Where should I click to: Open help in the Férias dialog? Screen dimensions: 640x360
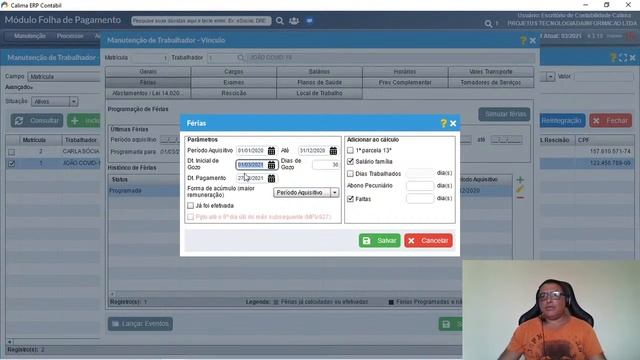click(x=444, y=123)
